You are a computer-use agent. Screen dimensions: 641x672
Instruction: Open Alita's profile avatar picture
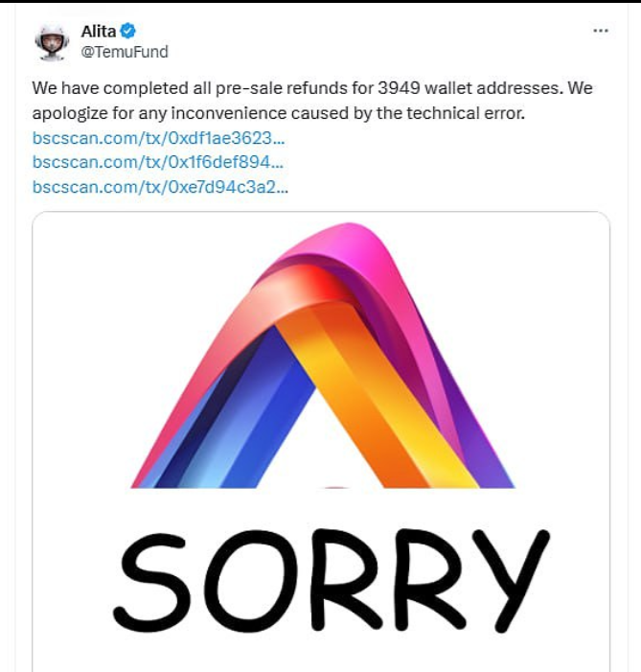pos(53,42)
